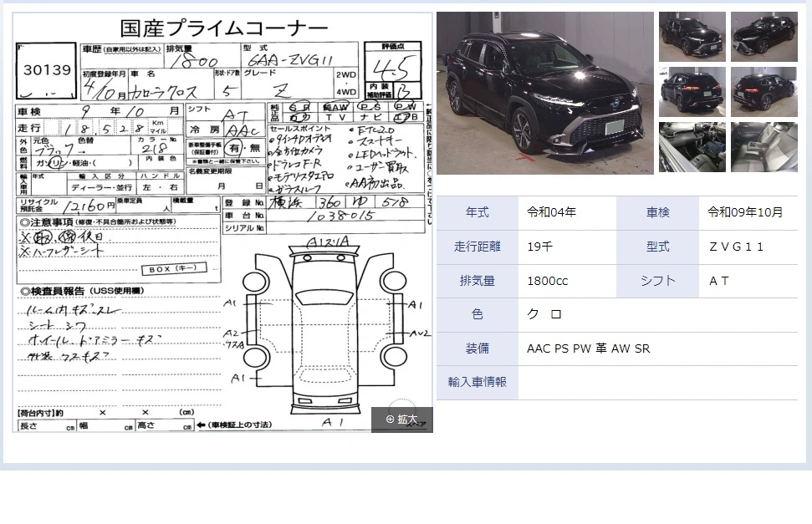Select the 装備 label cell
The height and width of the screenshot is (524, 812).
(477, 349)
